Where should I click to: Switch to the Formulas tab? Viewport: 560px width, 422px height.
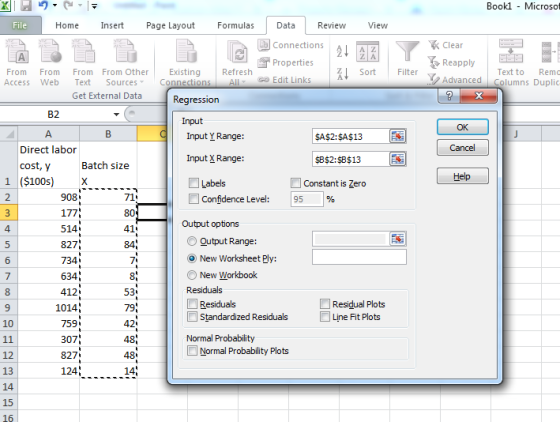pos(236,25)
